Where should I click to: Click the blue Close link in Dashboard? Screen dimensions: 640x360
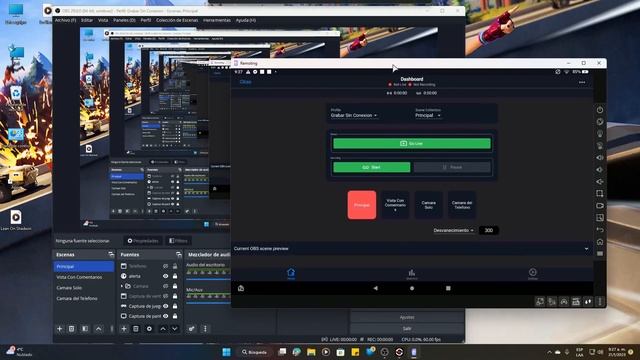[245, 82]
